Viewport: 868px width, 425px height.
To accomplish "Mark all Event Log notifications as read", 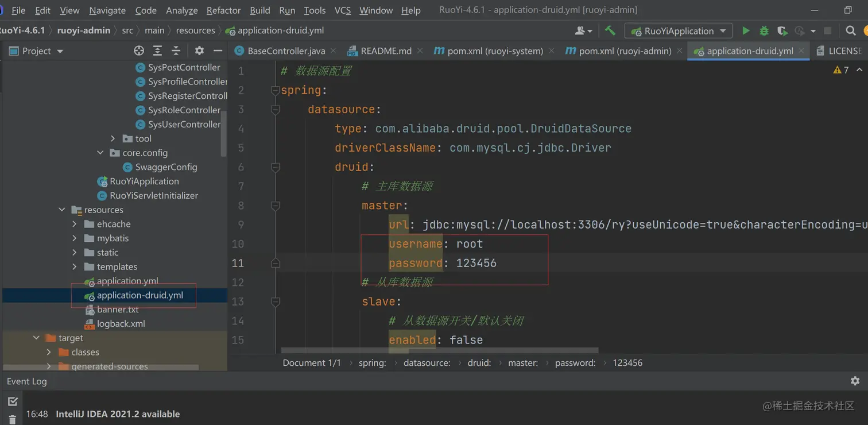I will pos(13,401).
